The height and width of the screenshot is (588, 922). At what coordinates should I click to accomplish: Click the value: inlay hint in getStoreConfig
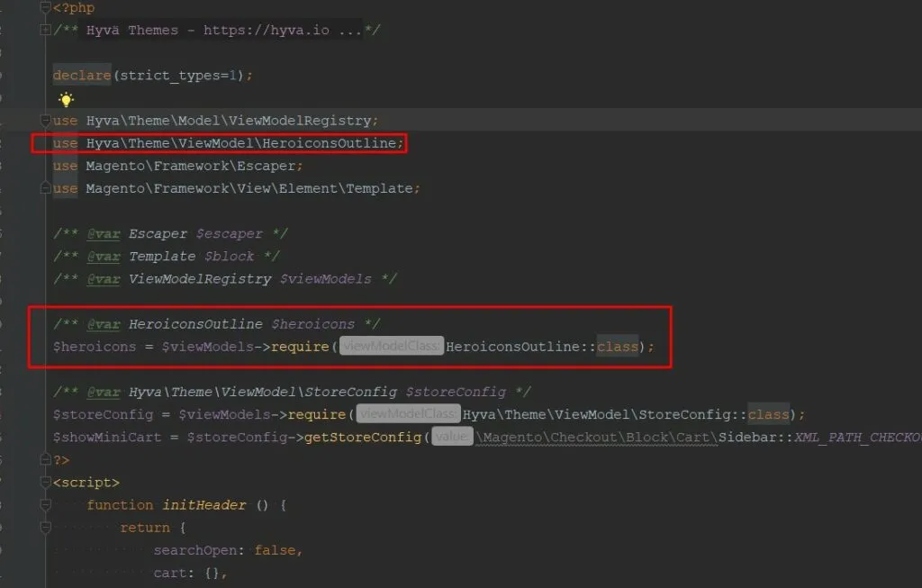(452, 437)
